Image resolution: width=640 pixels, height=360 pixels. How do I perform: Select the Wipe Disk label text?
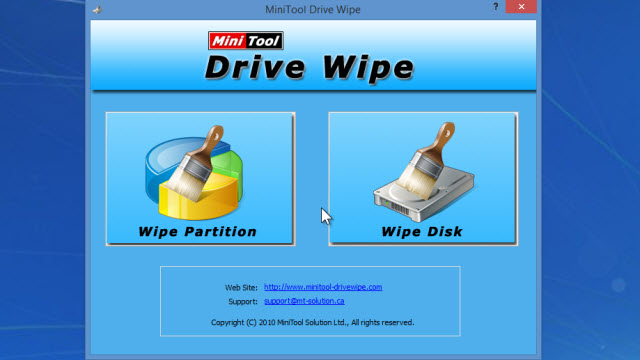[422, 231]
